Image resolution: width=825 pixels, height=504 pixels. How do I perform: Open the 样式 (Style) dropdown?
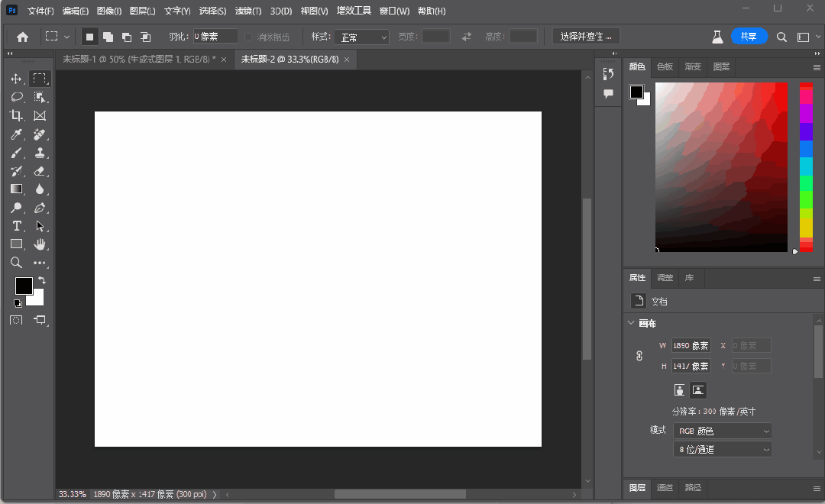coord(361,37)
